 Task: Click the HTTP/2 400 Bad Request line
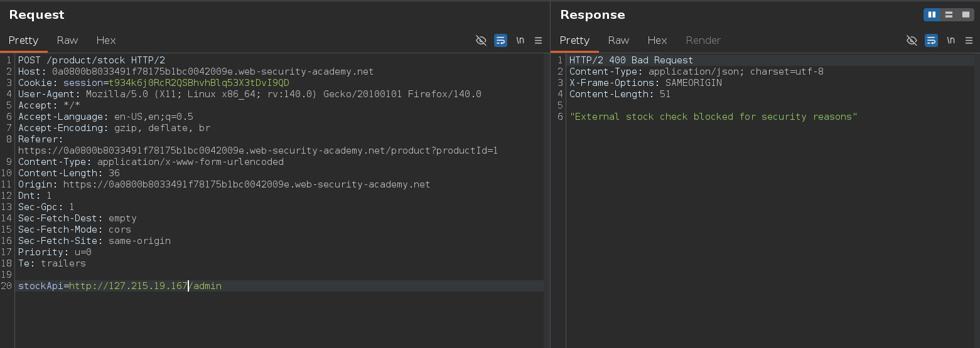632,60
